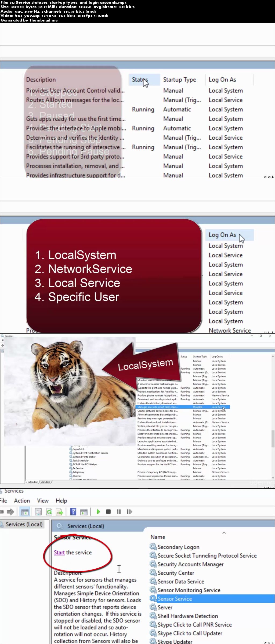The height and width of the screenshot is (644, 275).
Task: Click the Pause Service toolbar icon
Action: point(119,512)
